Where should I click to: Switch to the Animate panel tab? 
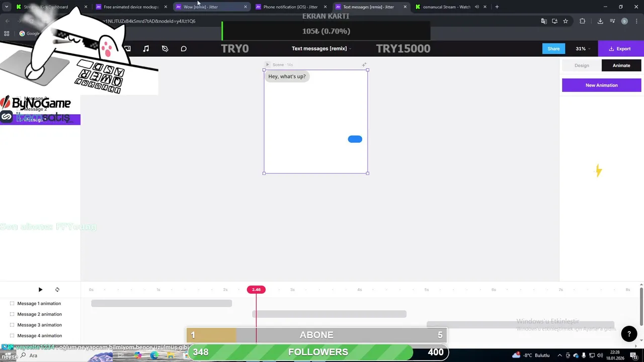[621, 65]
